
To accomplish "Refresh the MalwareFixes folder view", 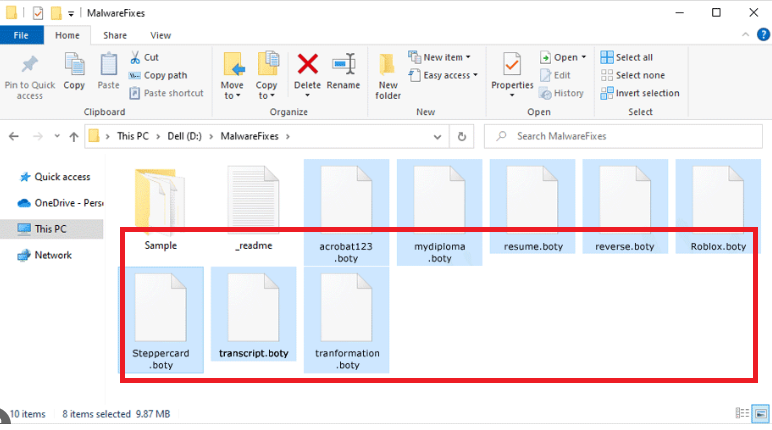I will (462, 136).
